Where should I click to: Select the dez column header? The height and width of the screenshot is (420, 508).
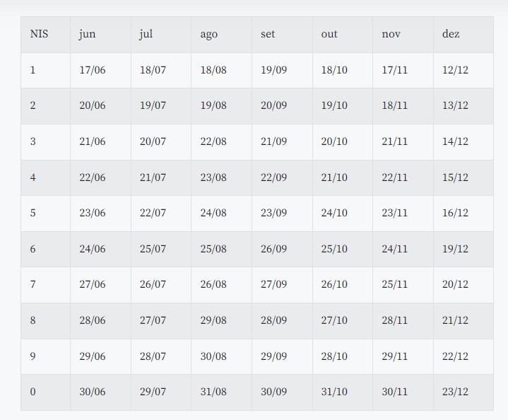pyautogui.click(x=451, y=34)
